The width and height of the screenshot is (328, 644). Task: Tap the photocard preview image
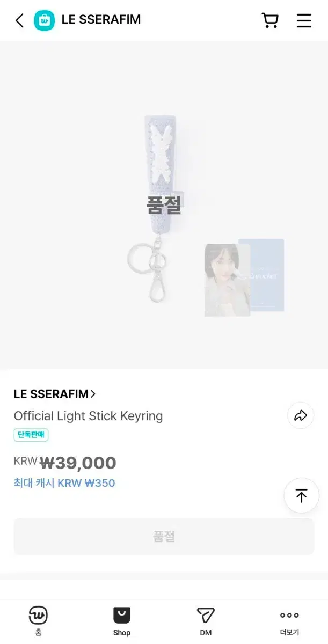coord(227,279)
